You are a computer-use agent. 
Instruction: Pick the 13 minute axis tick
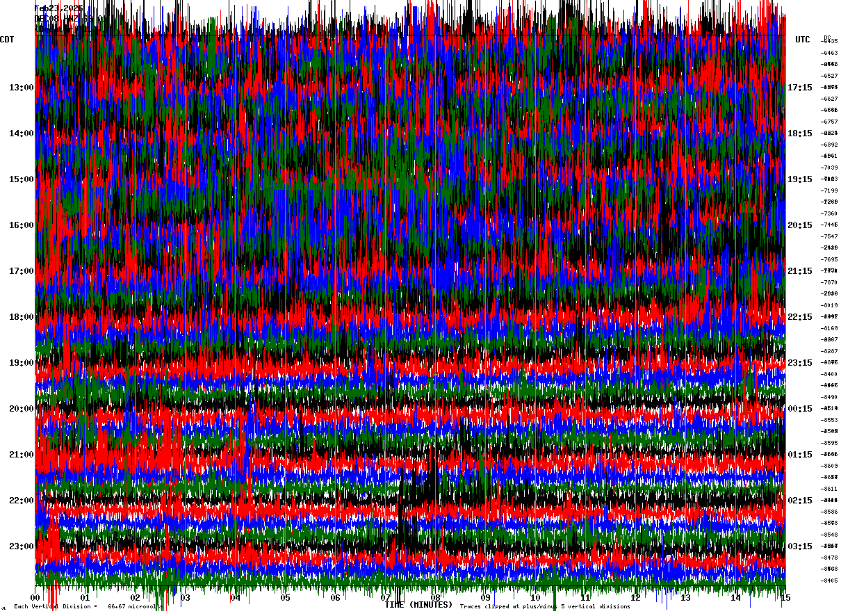tap(686, 598)
